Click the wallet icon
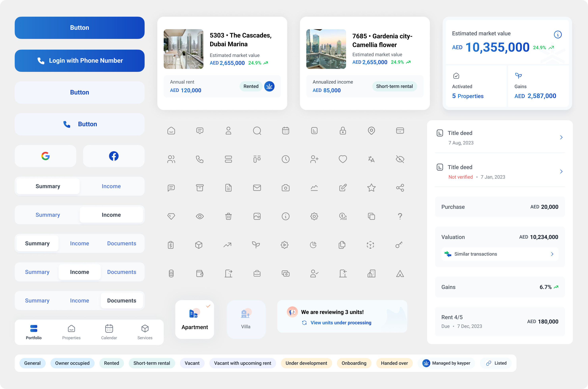This screenshot has width=588, height=389. point(200,274)
